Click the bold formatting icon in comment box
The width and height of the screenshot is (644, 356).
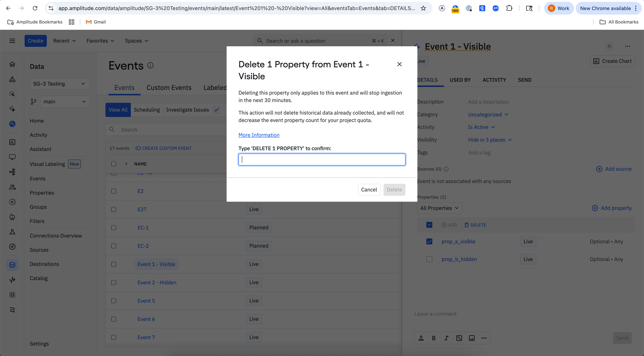click(x=434, y=338)
